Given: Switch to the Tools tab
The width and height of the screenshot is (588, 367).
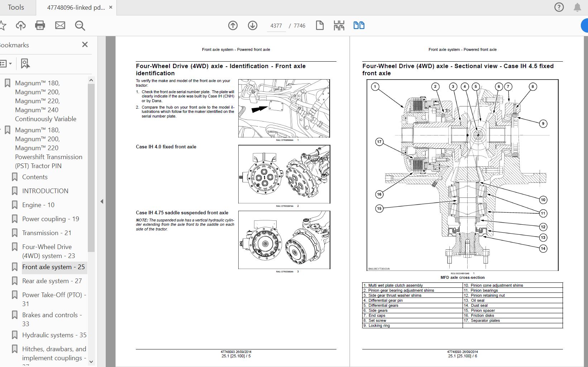Looking at the screenshot, I should tap(16, 7).
